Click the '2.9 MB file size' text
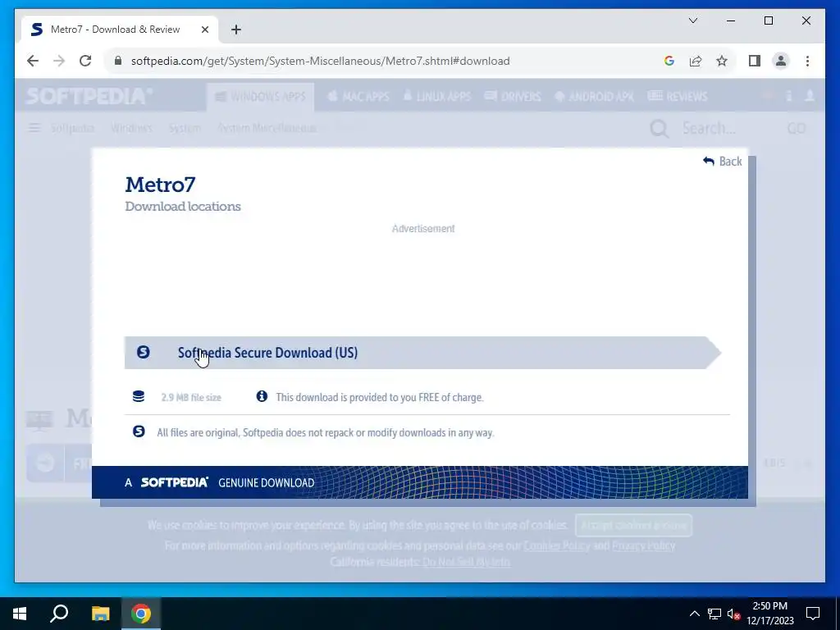The image size is (840, 630). click(191, 398)
